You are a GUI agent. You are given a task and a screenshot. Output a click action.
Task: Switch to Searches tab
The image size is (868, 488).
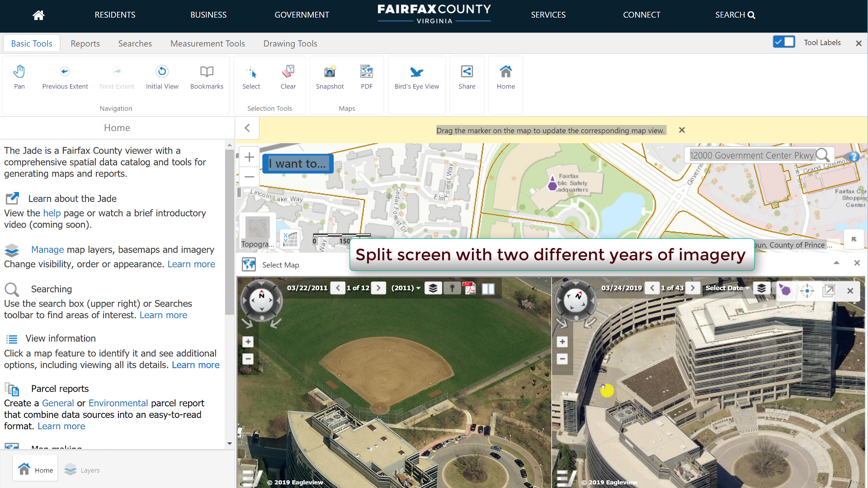tap(135, 43)
